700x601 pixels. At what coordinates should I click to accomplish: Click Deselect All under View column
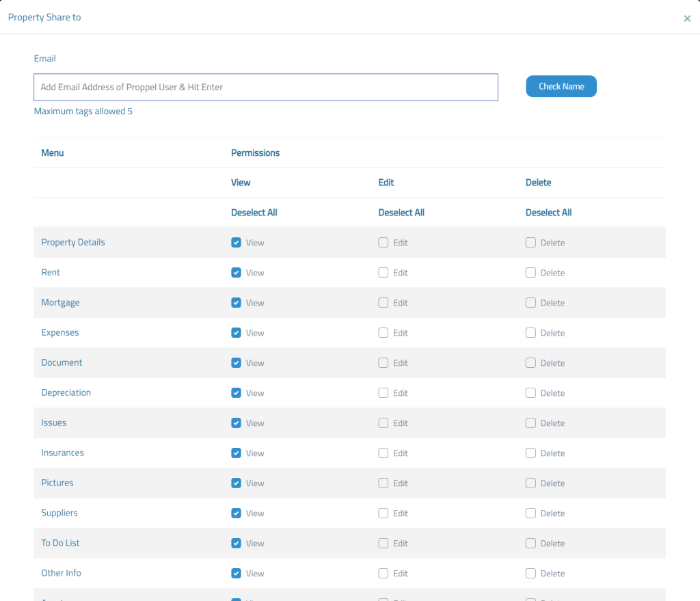pyautogui.click(x=254, y=213)
